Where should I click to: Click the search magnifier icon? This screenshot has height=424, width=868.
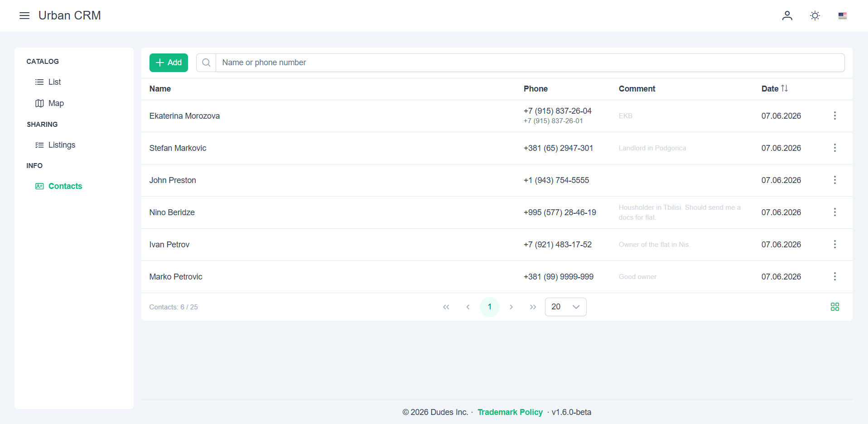206,63
